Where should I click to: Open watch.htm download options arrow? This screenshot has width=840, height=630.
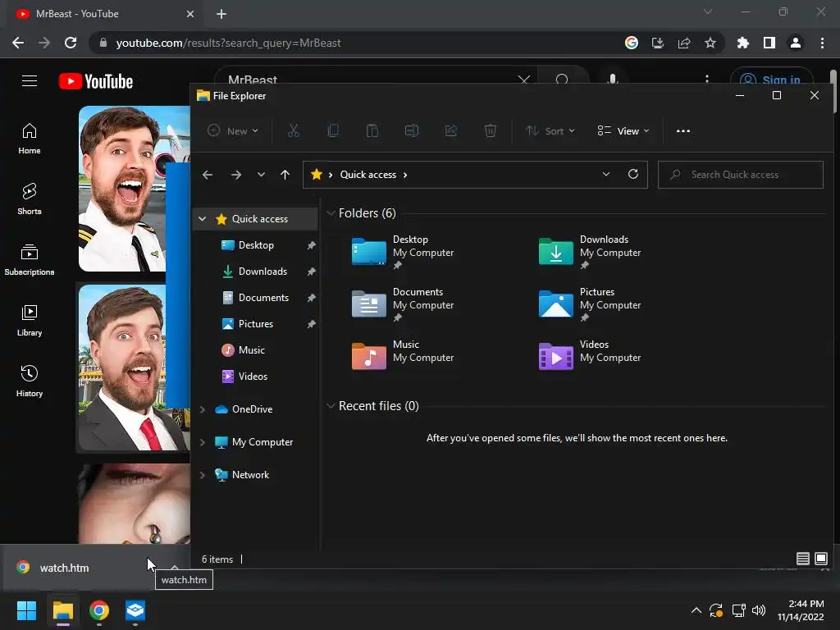click(175, 567)
